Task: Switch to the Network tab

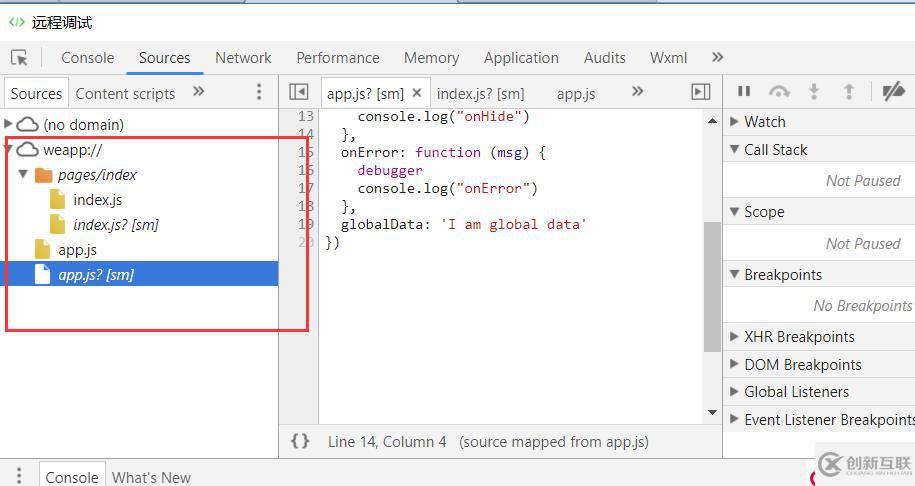Action: (x=243, y=58)
